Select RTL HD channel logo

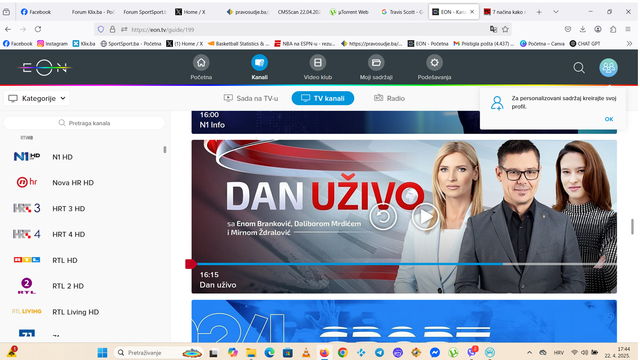(27, 260)
